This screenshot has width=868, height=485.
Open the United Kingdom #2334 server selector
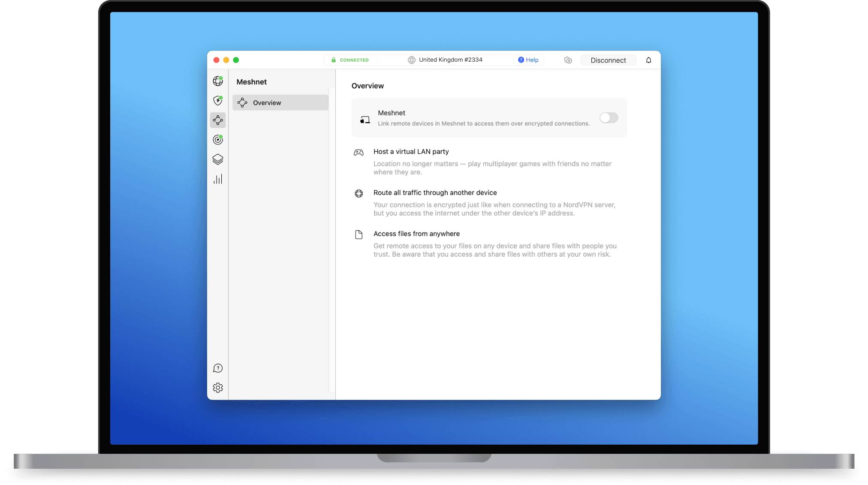(450, 60)
